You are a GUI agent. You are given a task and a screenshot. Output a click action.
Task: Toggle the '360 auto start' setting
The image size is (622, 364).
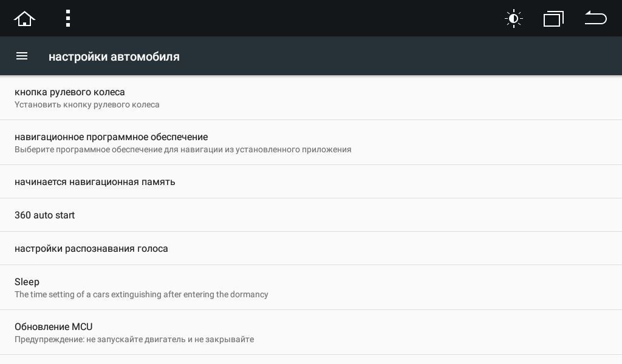pyautogui.click(x=45, y=215)
